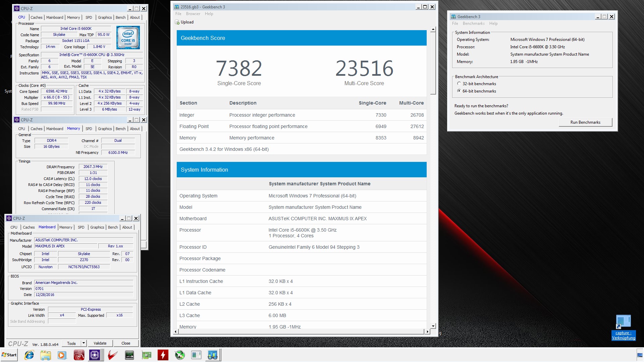Viewport: 644px width, 362px height.
Task: Click BIOS Version field 0701
Action: point(84,289)
